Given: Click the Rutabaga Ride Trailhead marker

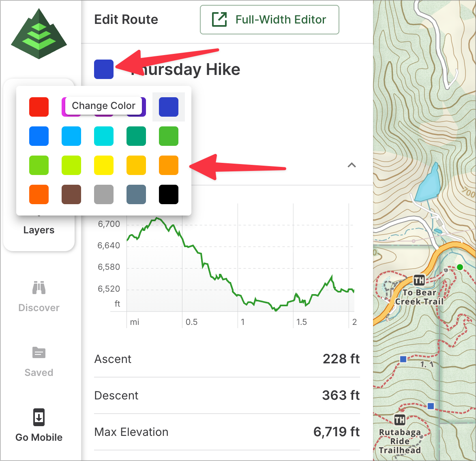Looking at the screenshot, I should point(400,420).
